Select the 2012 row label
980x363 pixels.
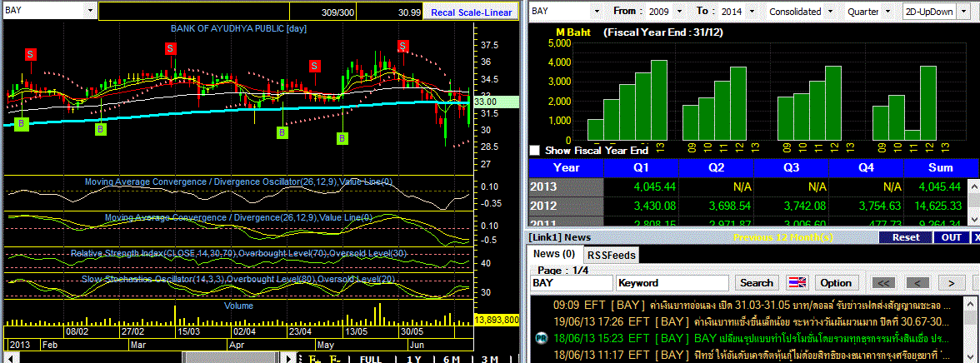coord(567,206)
